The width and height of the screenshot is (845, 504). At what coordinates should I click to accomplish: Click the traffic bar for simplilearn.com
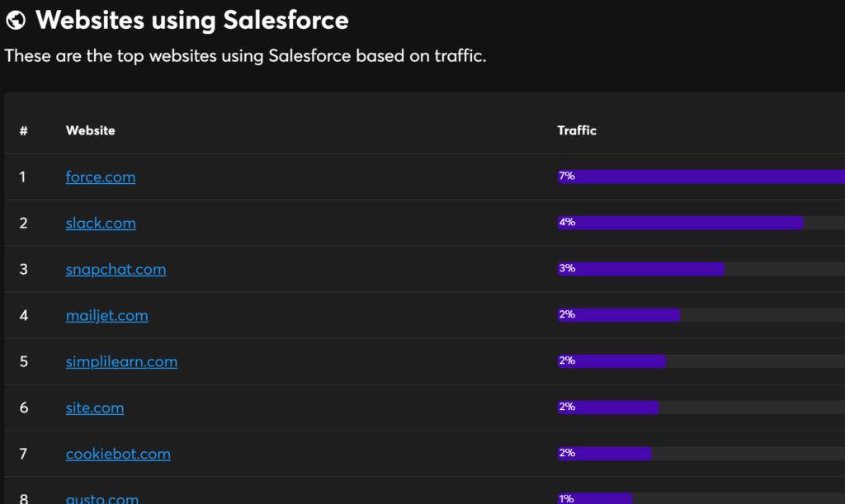click(x=611, y=361)
